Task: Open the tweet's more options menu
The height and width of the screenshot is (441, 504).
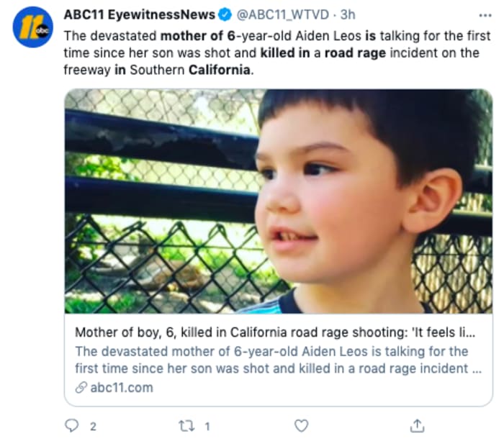Action: tap(484, 15)
